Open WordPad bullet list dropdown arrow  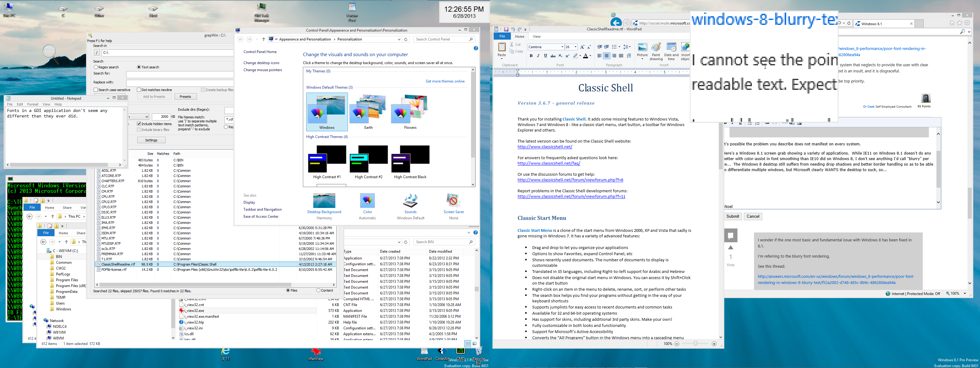point(619,47)
